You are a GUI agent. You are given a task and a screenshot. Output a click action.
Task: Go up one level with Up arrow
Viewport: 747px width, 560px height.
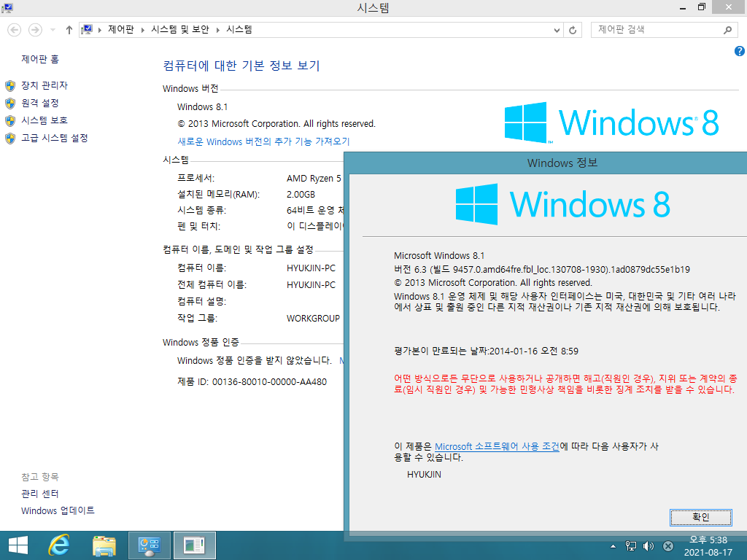pyautogui.click(x=69, y=30)
